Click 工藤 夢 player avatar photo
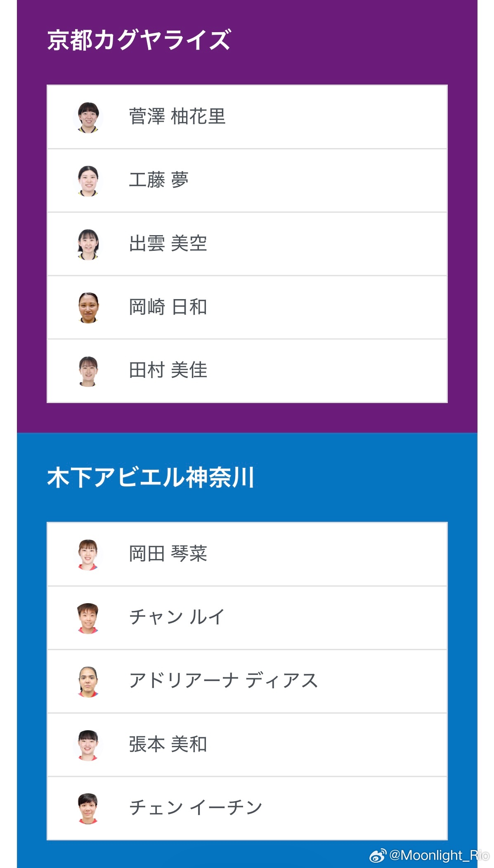Screen dimensions: 494x868 [88, 181]
